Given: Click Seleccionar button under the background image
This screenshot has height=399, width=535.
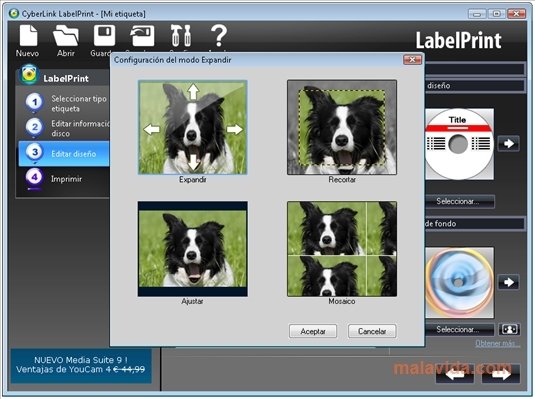Looking at the screenshot, I should pos(459,330).
